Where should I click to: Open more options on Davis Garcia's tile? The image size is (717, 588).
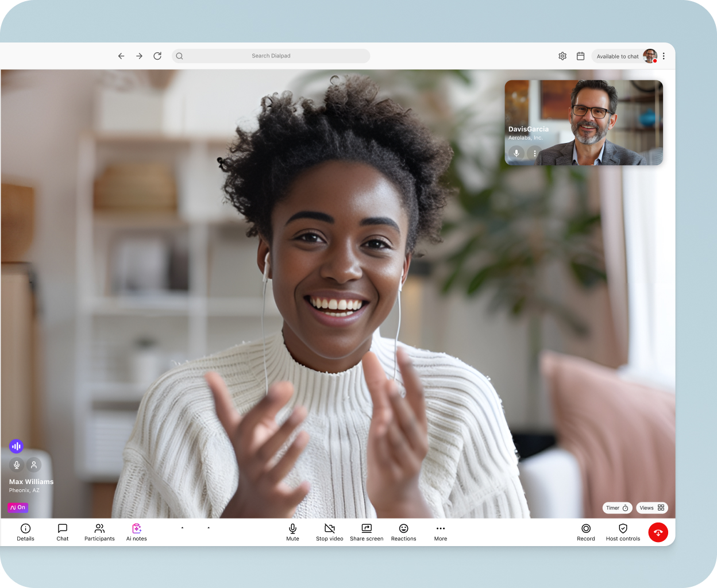point(535,153)
